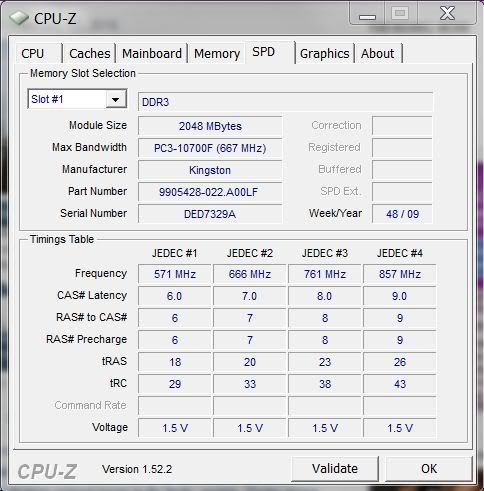Click the PC3-10700F (667 MHz) bandwidth value
Viewport: 484px width, 491px height.
210,148
